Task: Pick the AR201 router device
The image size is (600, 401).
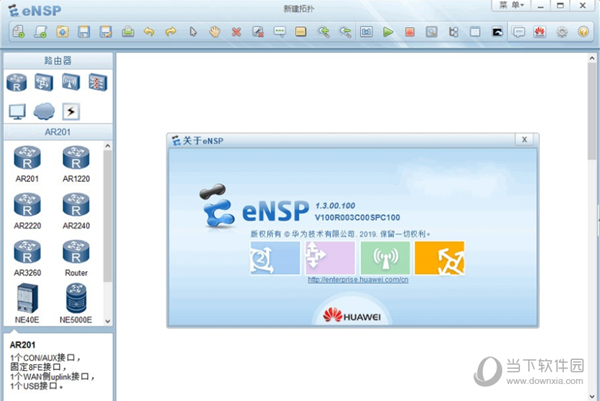Action: [x=27, y=164]
